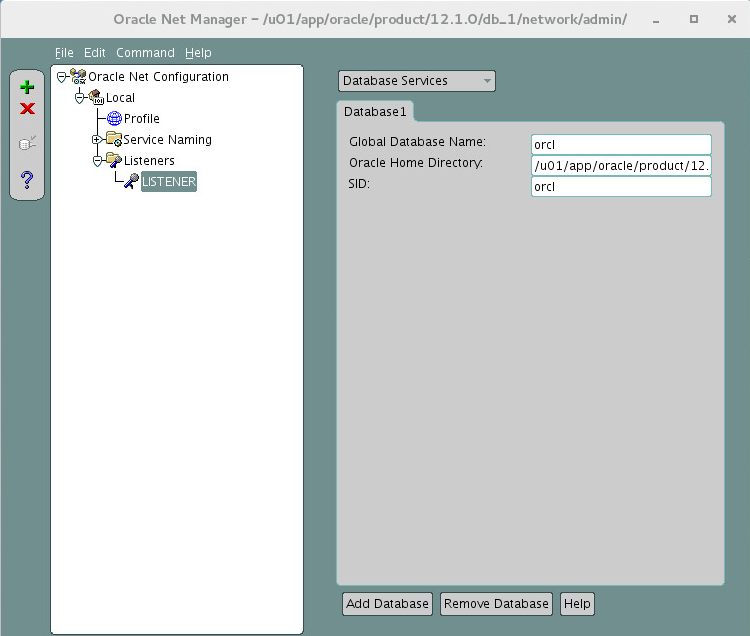Viewport: 750px width, 636px height.
Task: Open help with the question mark icon
Action: (27, 179)
